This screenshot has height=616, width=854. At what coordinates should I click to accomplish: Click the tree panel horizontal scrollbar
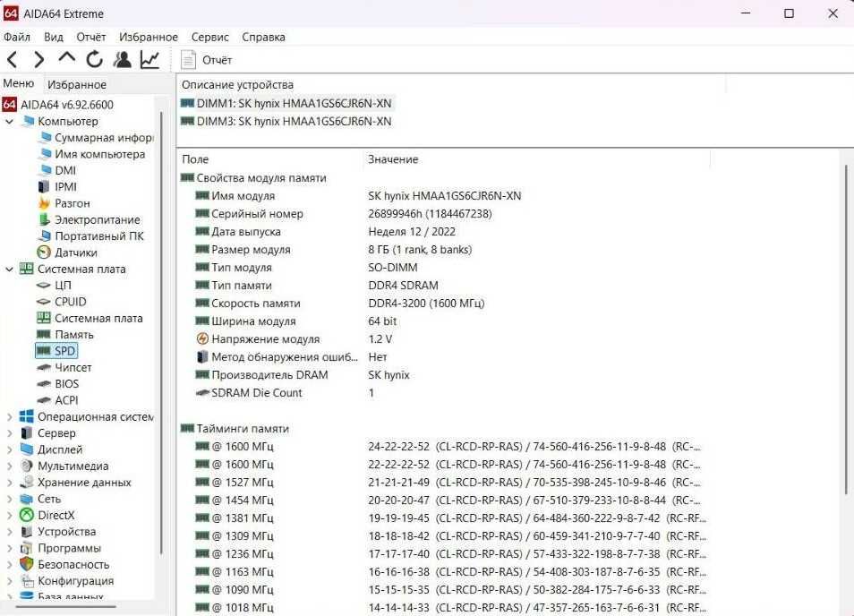65,606
